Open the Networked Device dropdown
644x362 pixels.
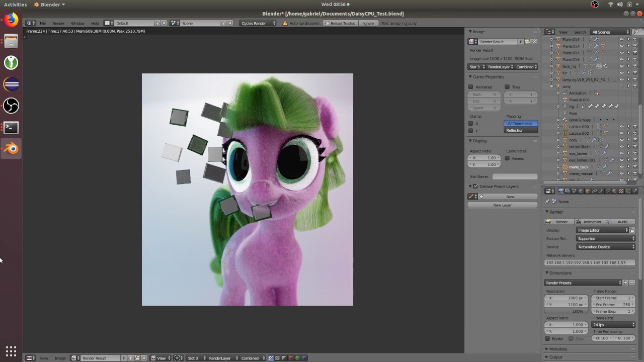point(606,247)
